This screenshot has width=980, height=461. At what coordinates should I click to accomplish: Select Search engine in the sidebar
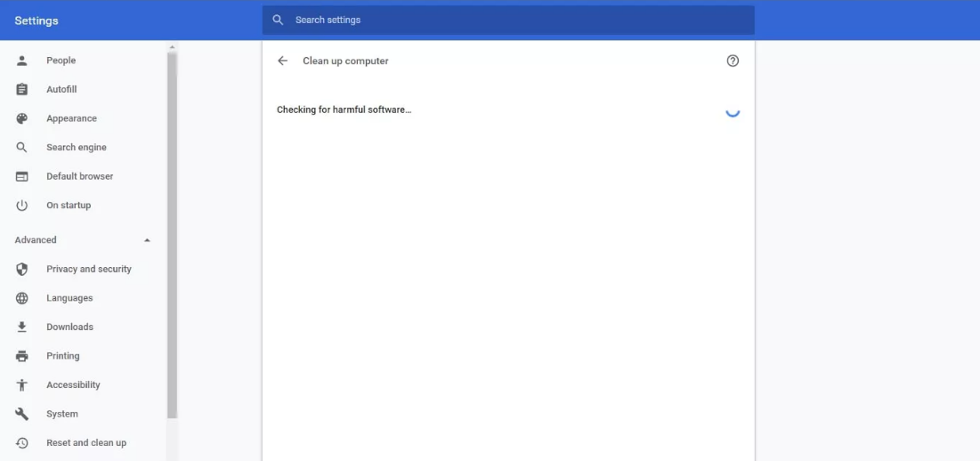(x=77, y=148)
